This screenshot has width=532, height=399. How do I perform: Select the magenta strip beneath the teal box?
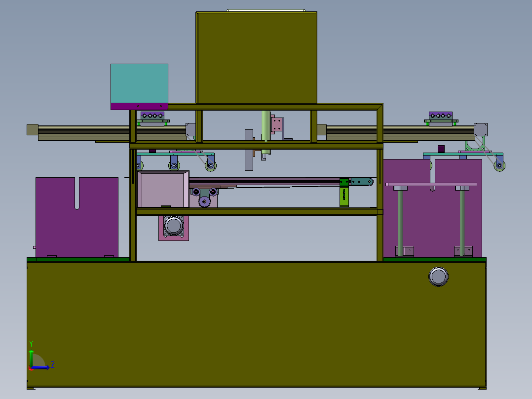click(x=140, y=106)
